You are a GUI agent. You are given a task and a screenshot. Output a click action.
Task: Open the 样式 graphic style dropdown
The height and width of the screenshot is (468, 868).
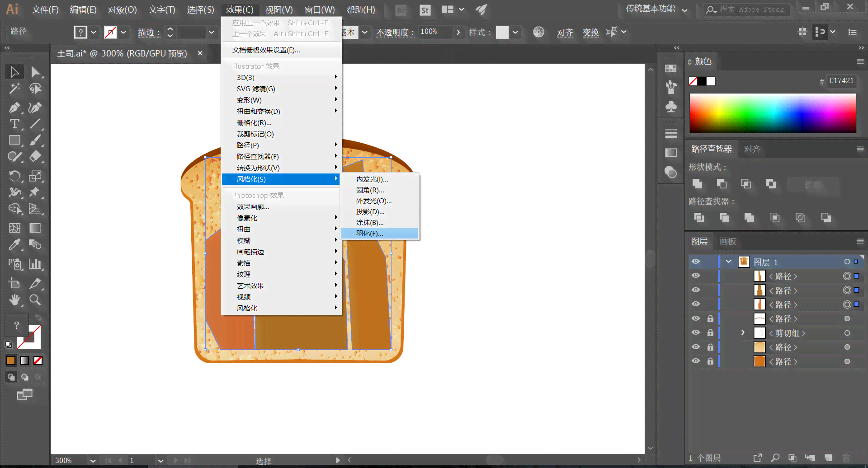[515, 32]
